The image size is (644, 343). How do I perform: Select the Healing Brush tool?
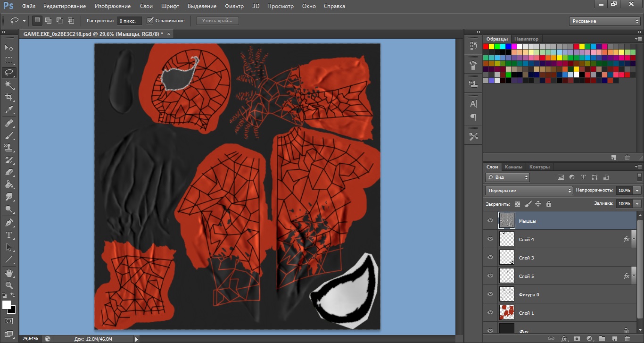tap(9, 123)
